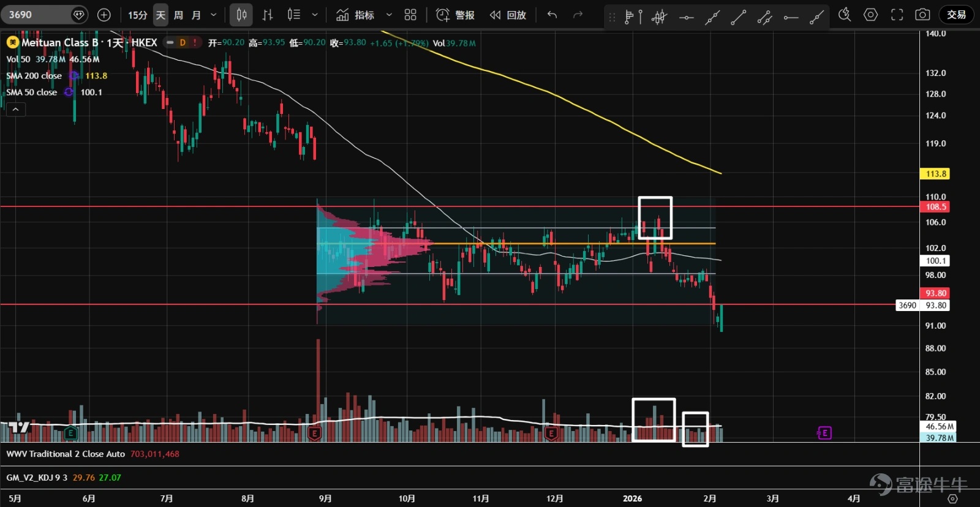Open the earnings E marker near June
This screenshot has width=980, height=507.
point(71,434)
